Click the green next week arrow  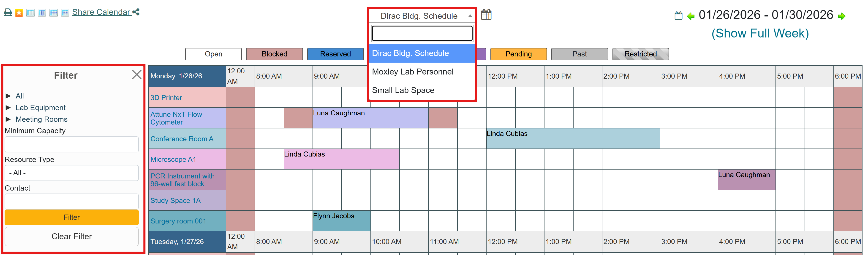pyautogui.click(x=841, y=16)
